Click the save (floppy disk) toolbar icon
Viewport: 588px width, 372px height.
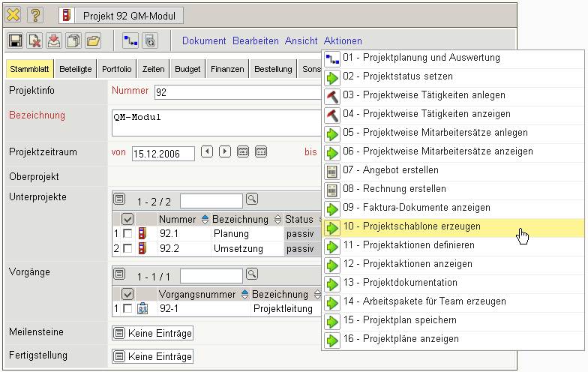(15, 41)
